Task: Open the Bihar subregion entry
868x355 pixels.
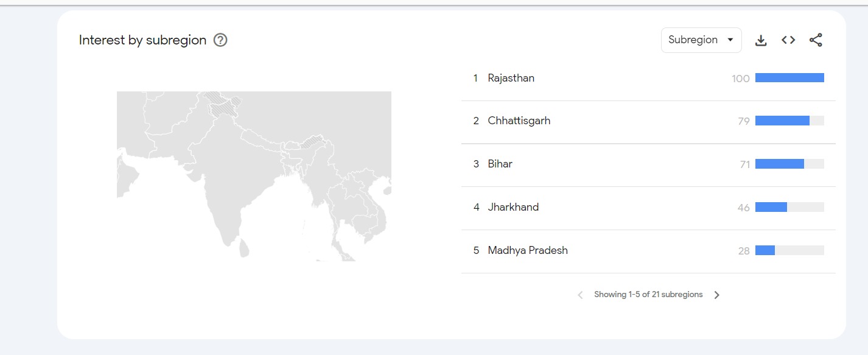Action: tap(500, 164)
